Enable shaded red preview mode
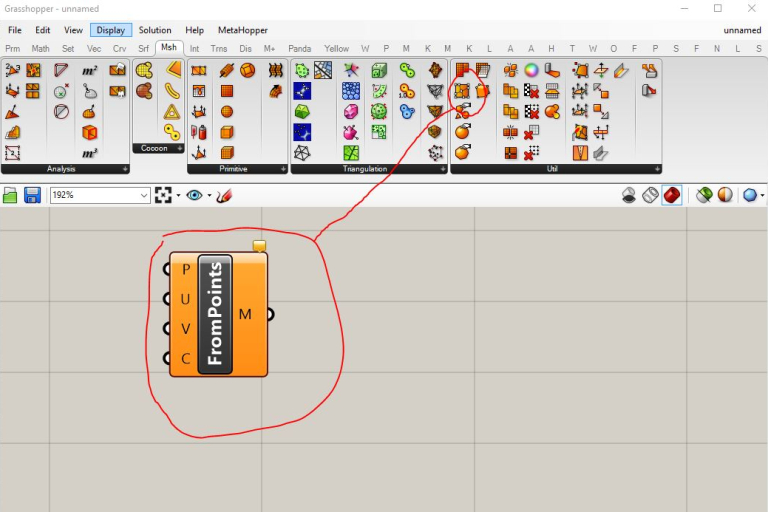This screenshot has height=512, width=768. (672, 195)
